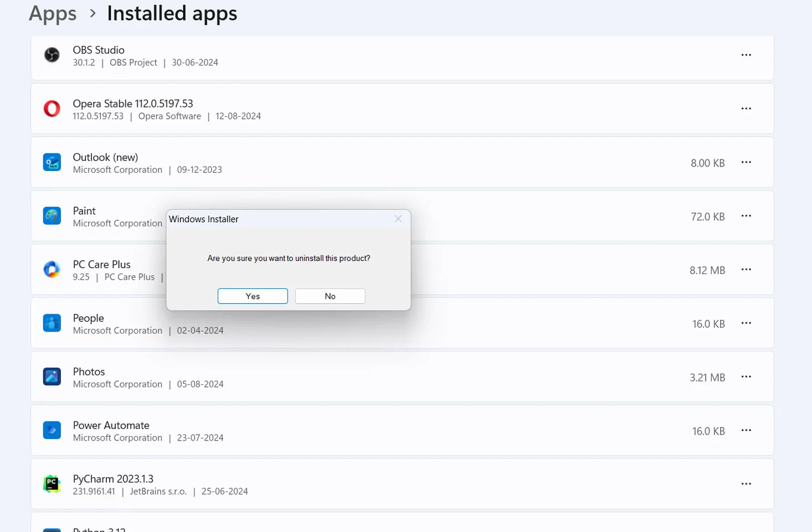The image size is (812, 532).
Task: Click the OBS Studio app icon
Action: 52,55
